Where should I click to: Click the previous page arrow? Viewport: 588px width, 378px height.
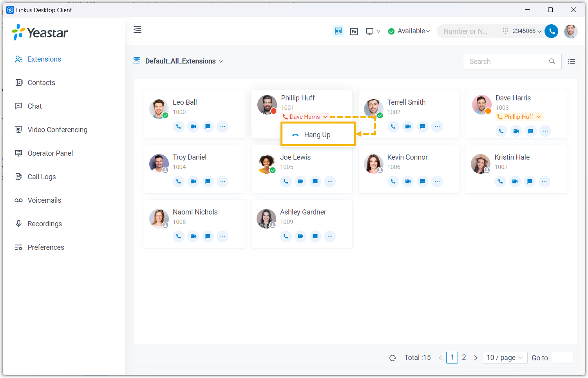point(440,358)
